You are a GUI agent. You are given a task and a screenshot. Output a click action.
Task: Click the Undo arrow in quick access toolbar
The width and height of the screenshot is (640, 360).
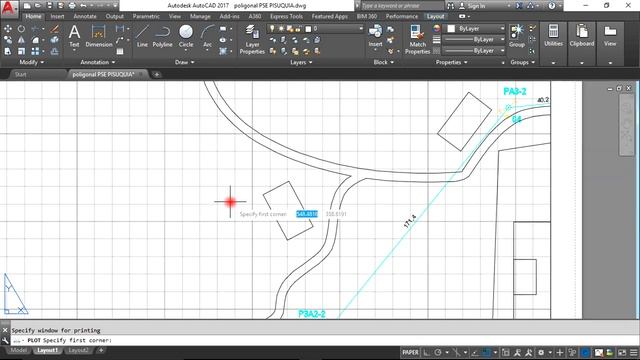point(83,6)
